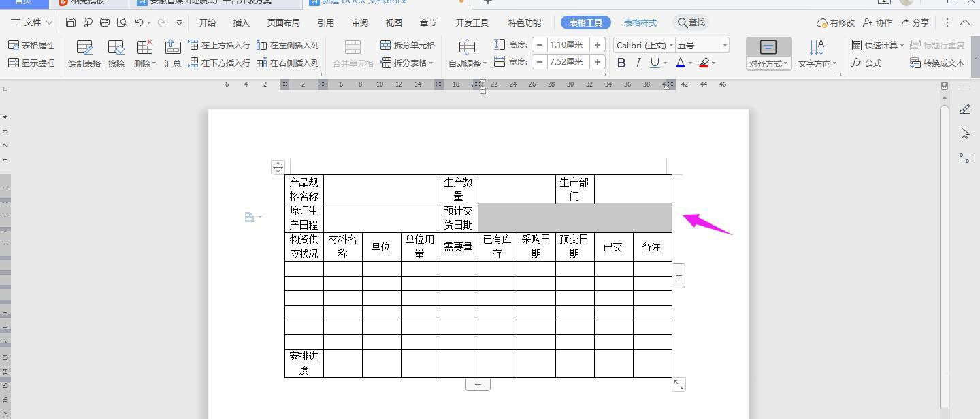Add a column with right plus button
980x419 pixels.
click(x=679, y=275)
